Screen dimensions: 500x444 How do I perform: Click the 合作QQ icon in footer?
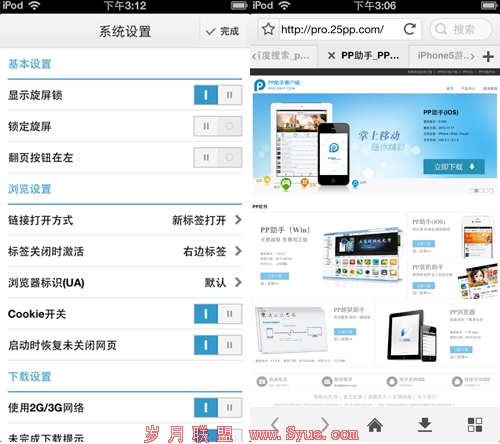point(457,381)
